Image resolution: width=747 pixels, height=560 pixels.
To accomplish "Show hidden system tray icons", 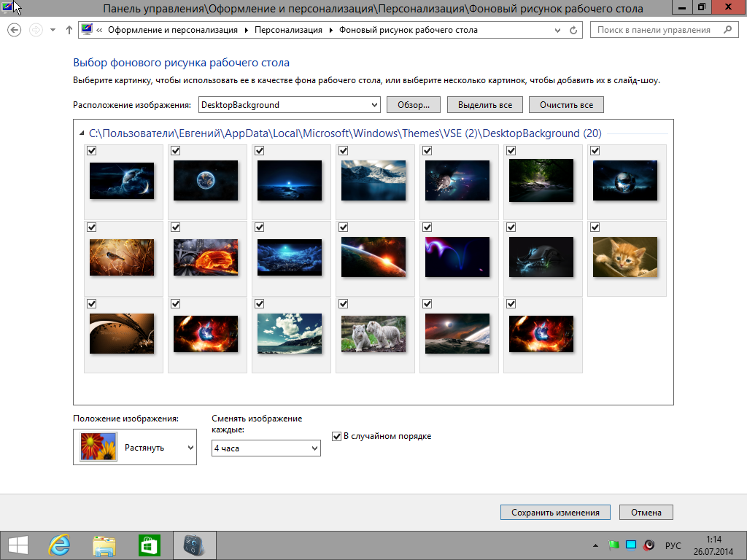I will pos(595,545).
